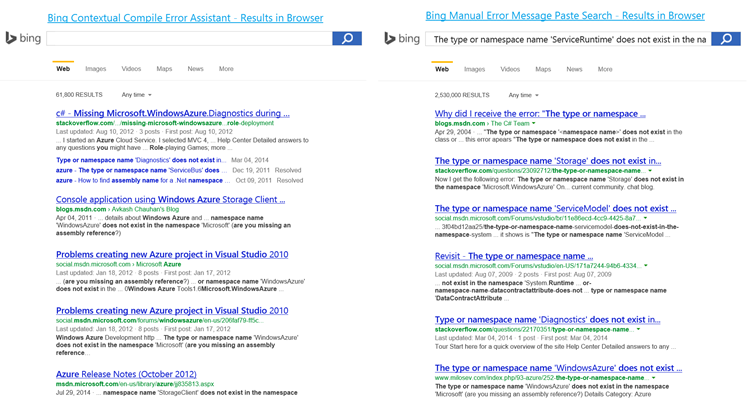Viewport: 750px width, 408px height.
Task: Switch to Videos tab in left results
Action: 131,69
